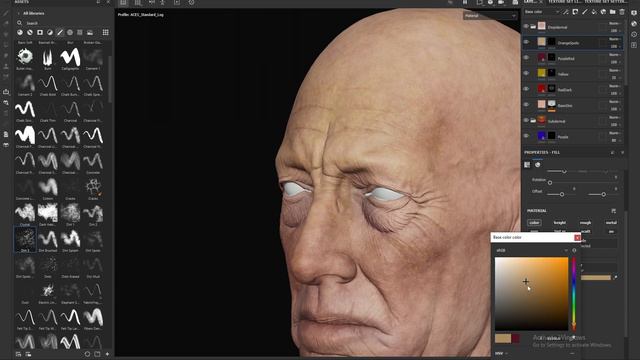Viewport: 640px width, 360px height.
Task: Filter assets by Environment maps icon
Action: point(90,32)
